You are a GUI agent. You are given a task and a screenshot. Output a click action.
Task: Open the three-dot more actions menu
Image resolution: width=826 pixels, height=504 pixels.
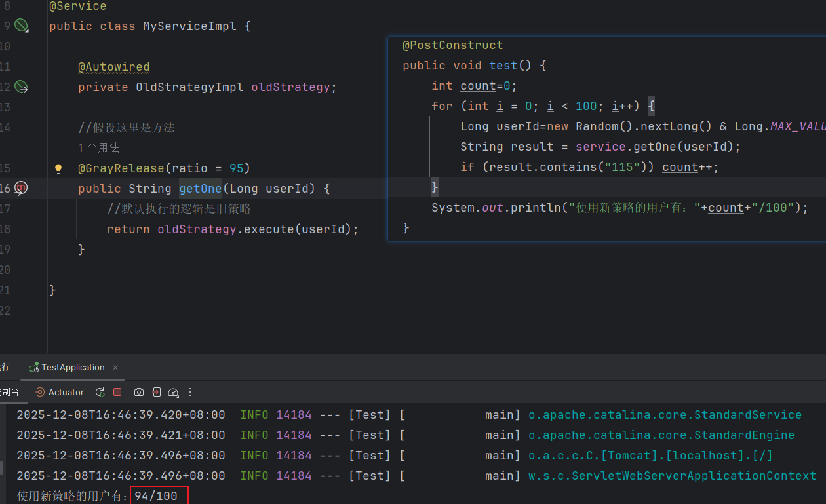point(191,392)
